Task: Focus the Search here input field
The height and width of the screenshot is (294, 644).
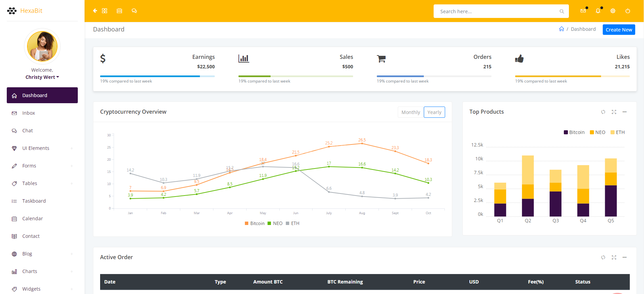Action: click(x=501, y=11)
